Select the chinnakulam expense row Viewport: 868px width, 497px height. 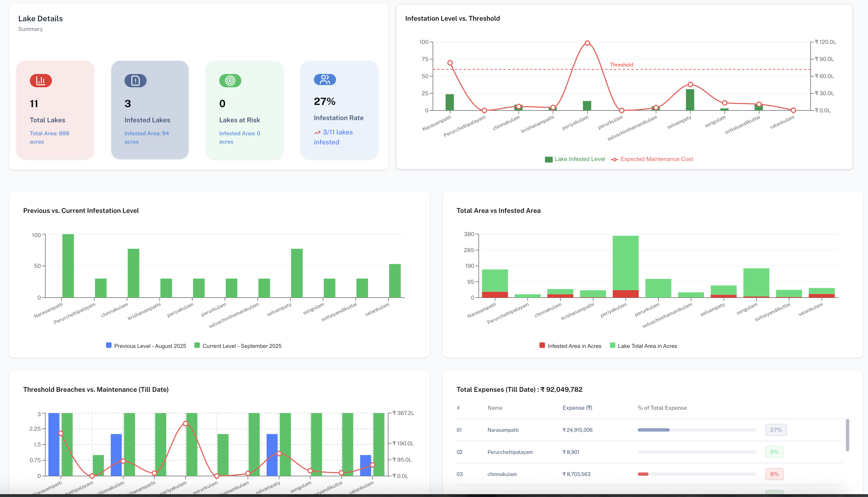(x=502, y=474)
